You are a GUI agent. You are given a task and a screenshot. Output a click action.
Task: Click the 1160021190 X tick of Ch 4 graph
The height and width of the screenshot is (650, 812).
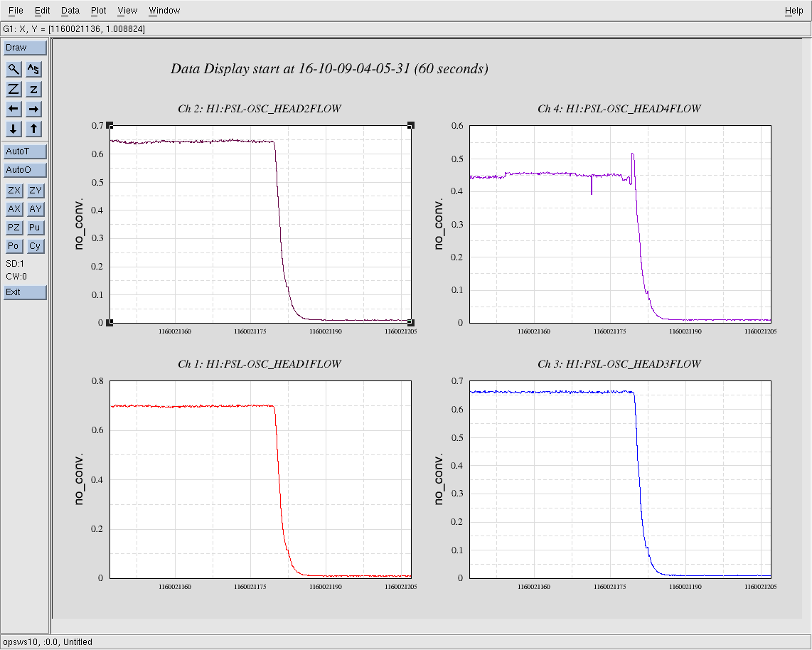coord(685,331)
